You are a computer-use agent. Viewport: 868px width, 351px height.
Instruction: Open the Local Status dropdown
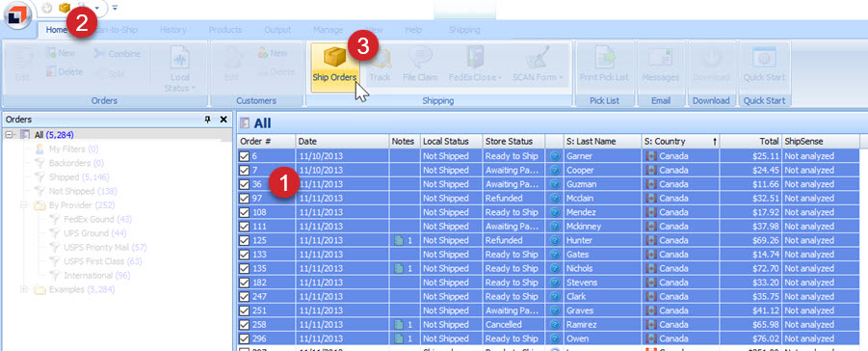tap(180, 69)
